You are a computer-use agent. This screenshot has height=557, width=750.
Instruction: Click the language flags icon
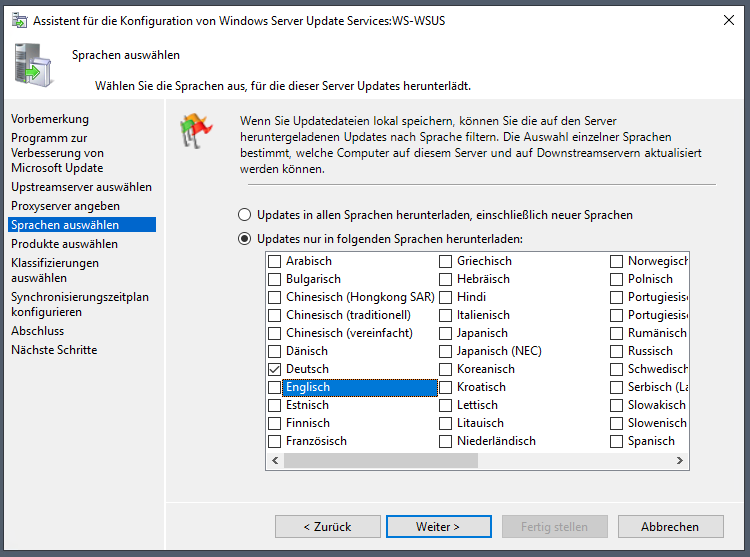[196, 131]
